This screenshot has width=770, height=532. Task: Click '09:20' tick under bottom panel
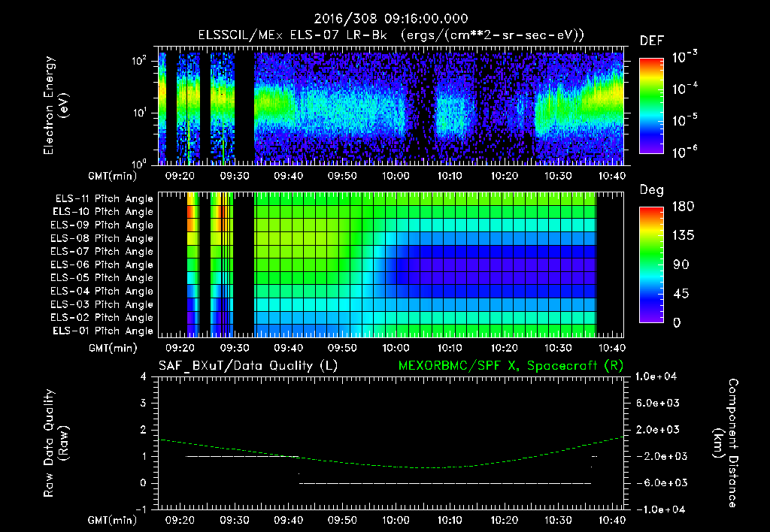[x=180, y=520]
